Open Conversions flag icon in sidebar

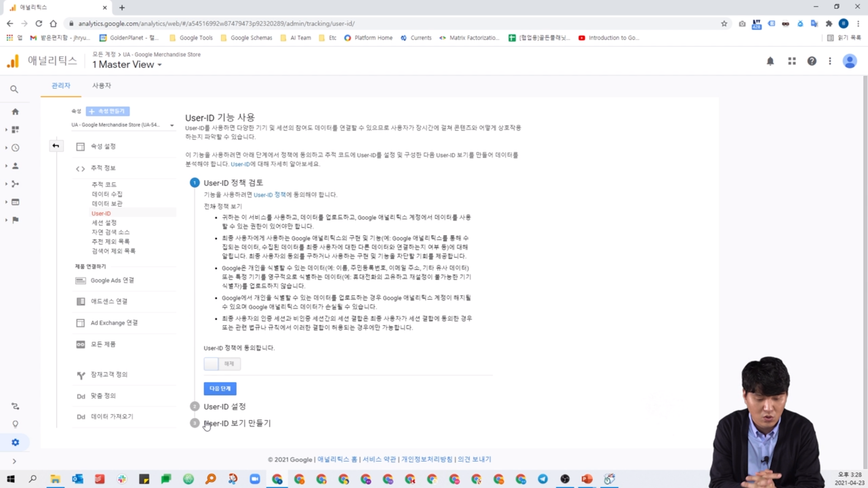(15, 220)
